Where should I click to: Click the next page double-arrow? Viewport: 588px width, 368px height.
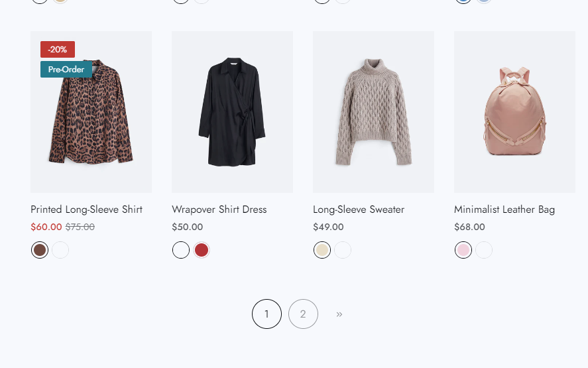click(x=339, y=314)
